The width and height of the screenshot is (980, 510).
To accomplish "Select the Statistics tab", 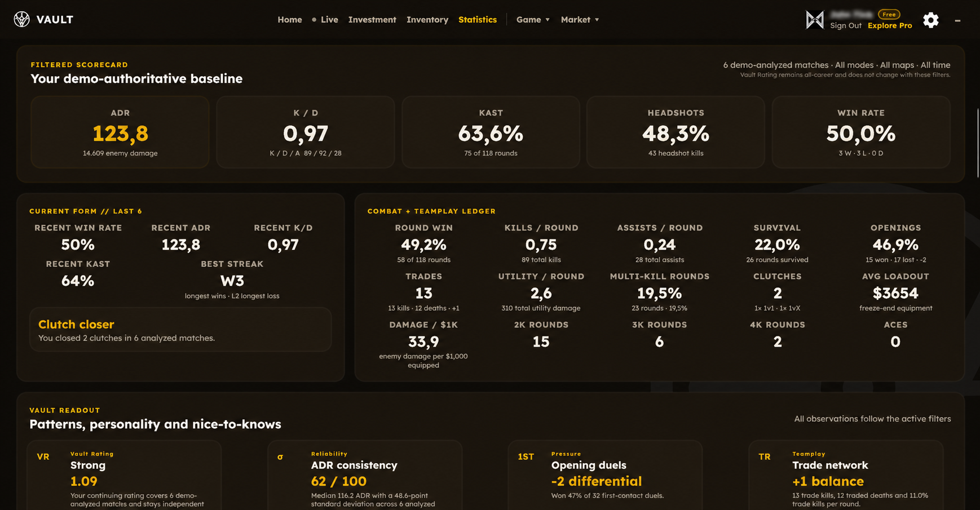I will tap(478, 20).
